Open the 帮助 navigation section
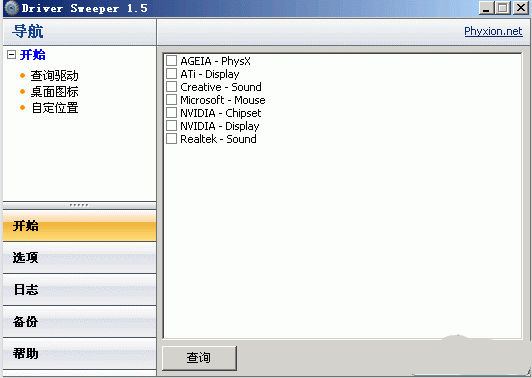 [79, 353]
